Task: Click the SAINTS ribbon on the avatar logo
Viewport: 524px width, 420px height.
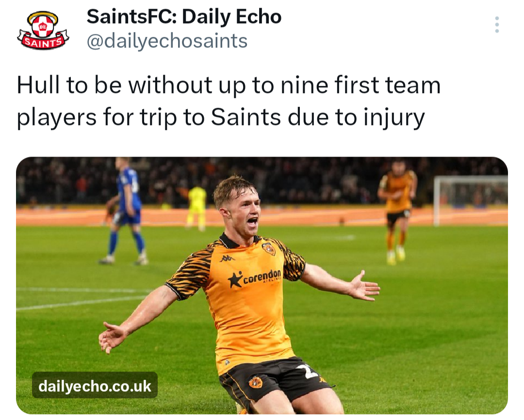Action: [x=43, y=42]
